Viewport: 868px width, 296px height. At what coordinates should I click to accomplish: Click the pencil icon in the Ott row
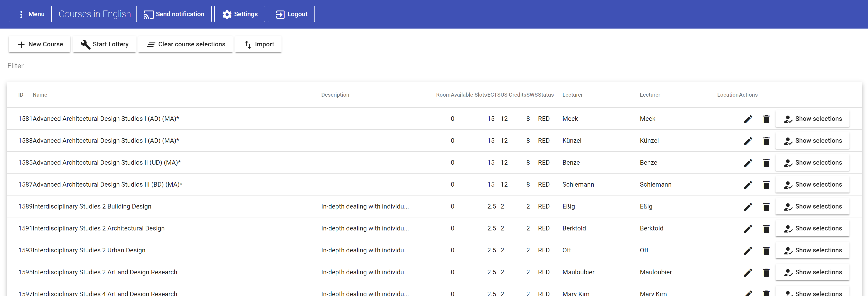[748, 251]
